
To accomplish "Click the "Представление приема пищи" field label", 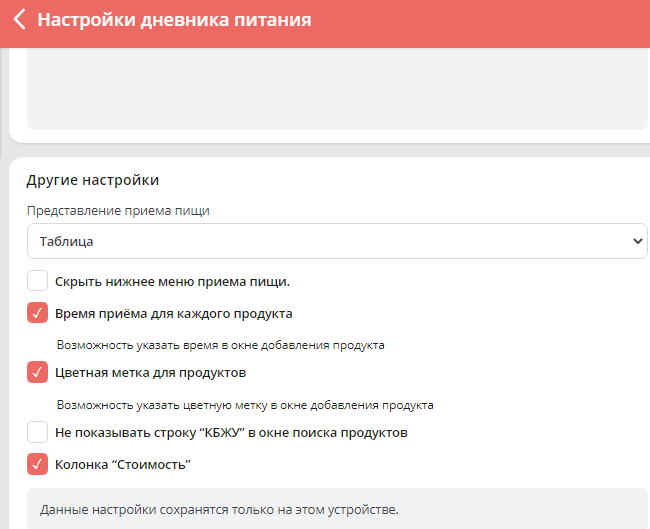I will pos(118,210).
